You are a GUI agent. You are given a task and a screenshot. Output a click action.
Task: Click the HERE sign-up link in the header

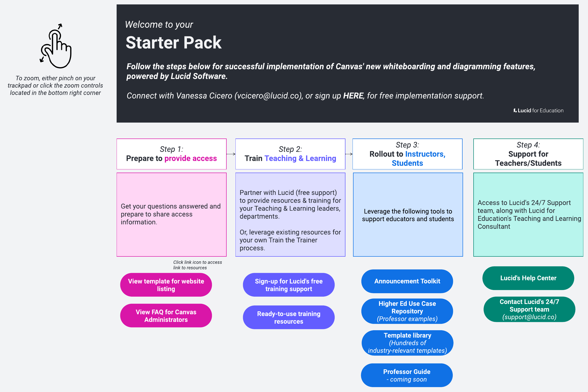[x=353, y=96]
